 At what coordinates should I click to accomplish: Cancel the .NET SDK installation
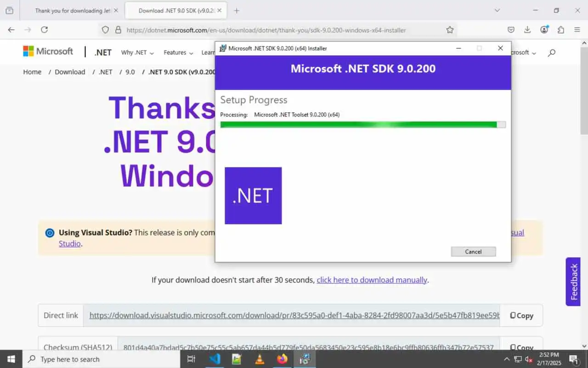point(473,252)
